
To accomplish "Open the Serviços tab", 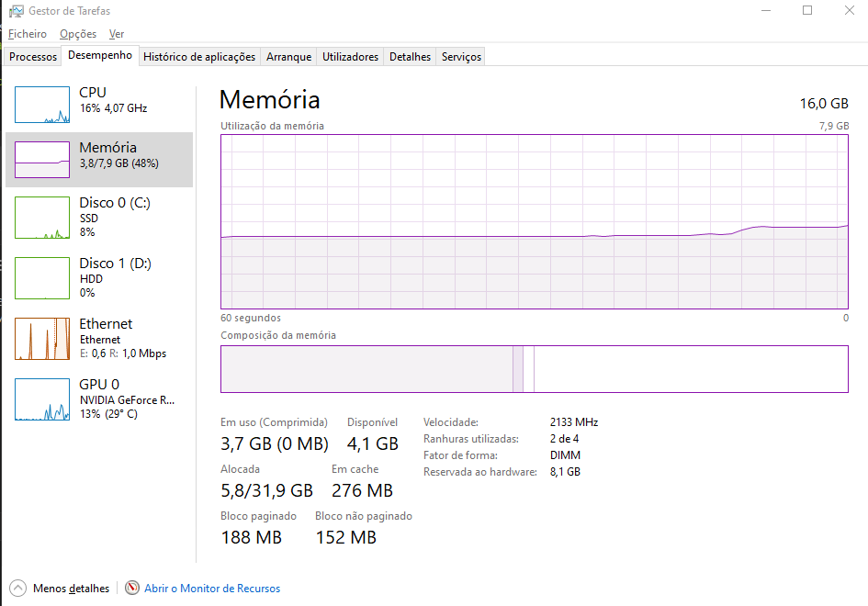I will tap(461, 57).
